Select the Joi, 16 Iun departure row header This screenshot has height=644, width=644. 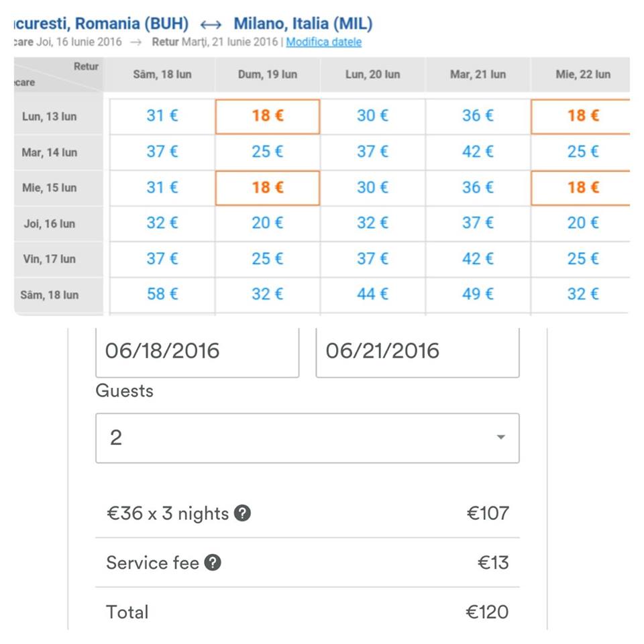click(x=50, y=224)
